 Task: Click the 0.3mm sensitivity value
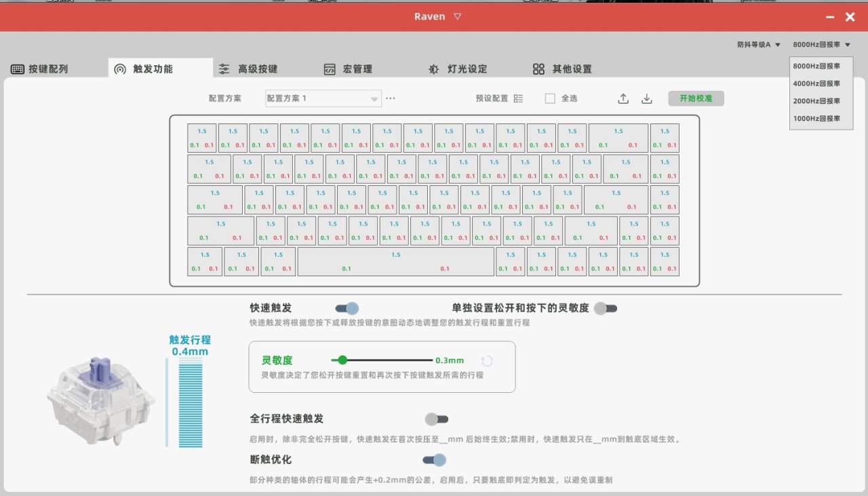click(x=450, y=361)
